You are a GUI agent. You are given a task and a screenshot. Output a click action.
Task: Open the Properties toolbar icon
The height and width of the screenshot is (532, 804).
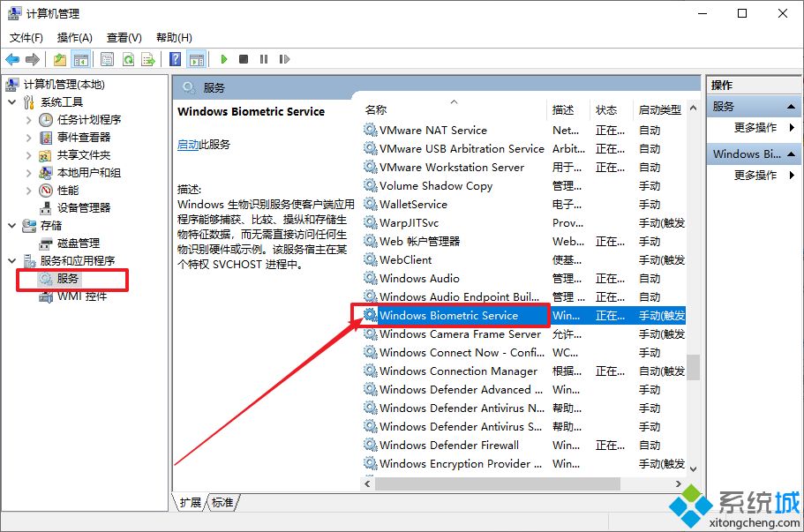click(107, 59)
